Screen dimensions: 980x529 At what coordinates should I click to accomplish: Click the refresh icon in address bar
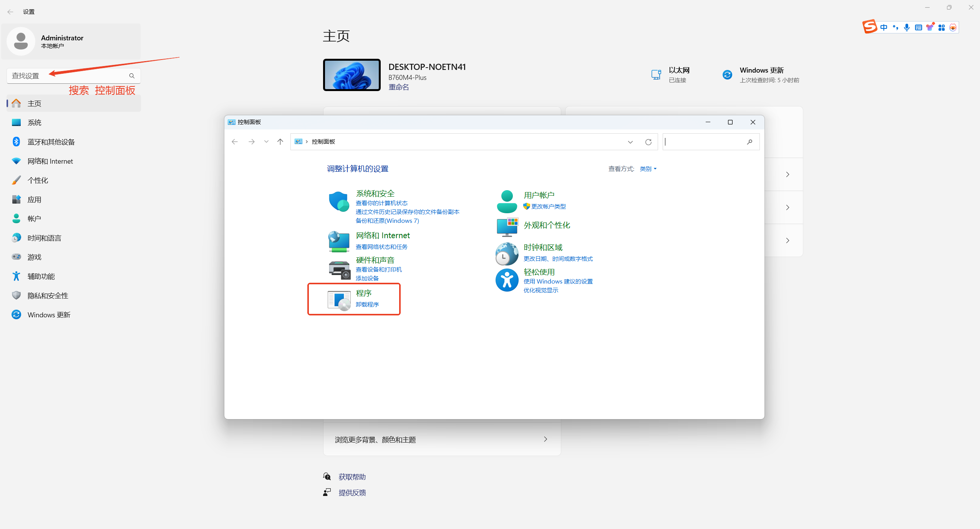click(648, 142)
